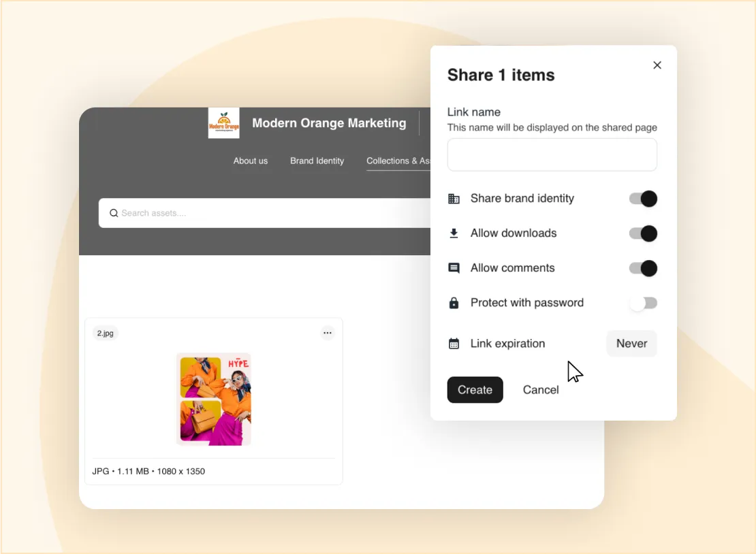Screen dimensions: 756x554
Task: Click the Create button
Action: tap(475, 390)
